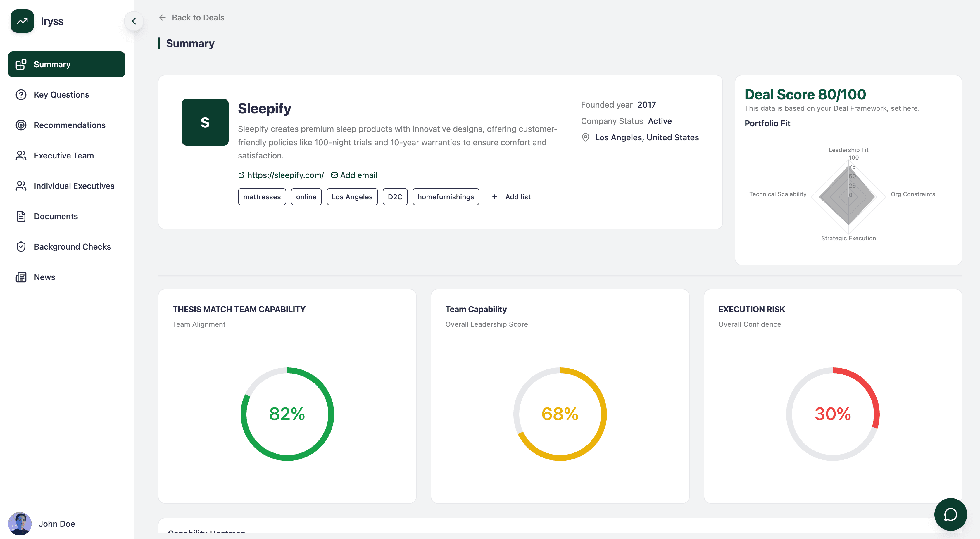Click the Iryss logo icon
Viewport: 980px width, 539px height.
pyautogui.click(x=22, y=21)
